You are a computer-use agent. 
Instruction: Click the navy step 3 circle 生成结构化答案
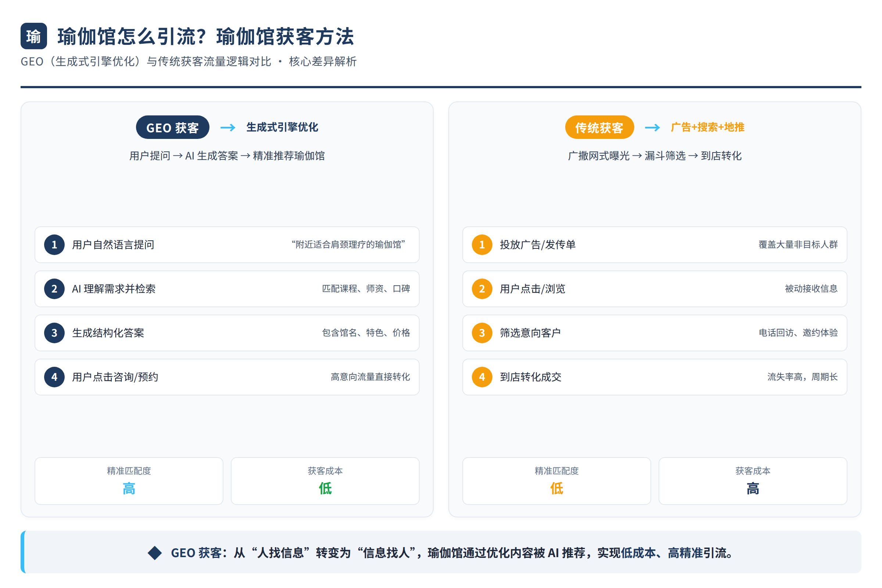tap(54, 333)
